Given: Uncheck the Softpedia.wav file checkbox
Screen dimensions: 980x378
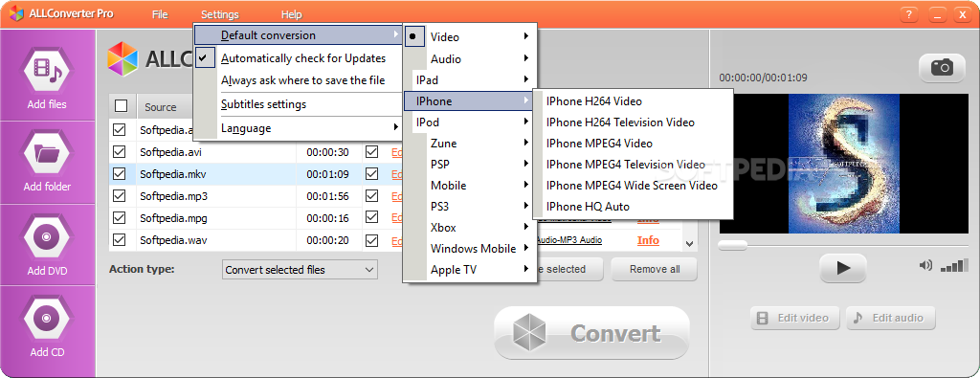Looking at the screenshot, I should 119,239.
